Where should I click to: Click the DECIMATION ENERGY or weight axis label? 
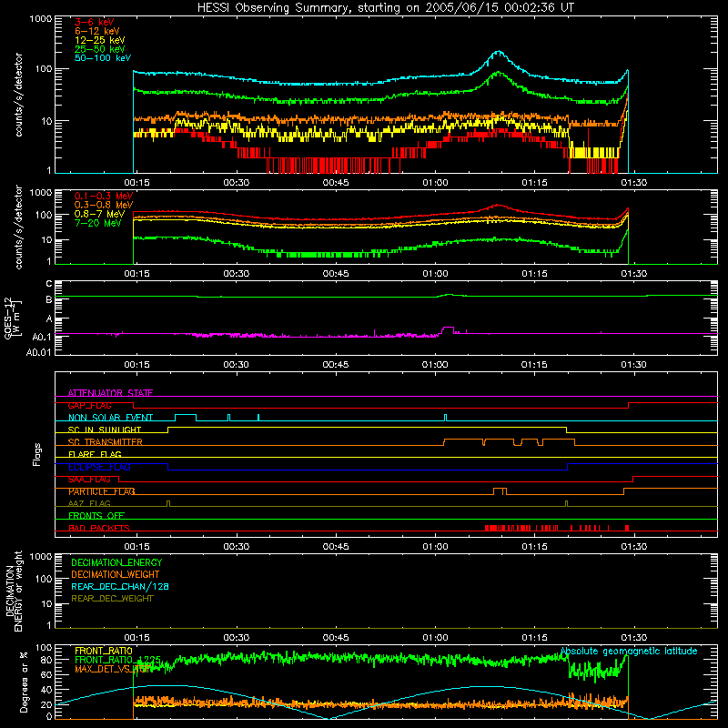(x=14, y=591)
